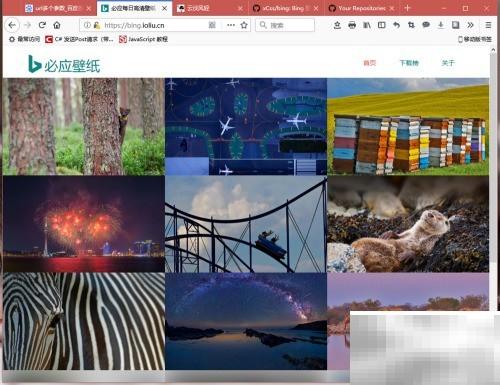Open the page actions three-dot menu

pyautogui.click(x=231, y=25)
